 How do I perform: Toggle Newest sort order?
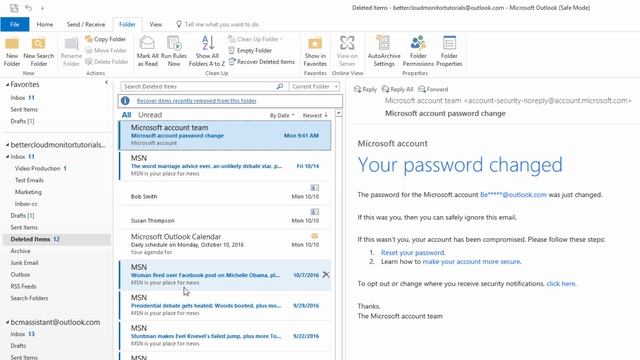click(315, 116)
